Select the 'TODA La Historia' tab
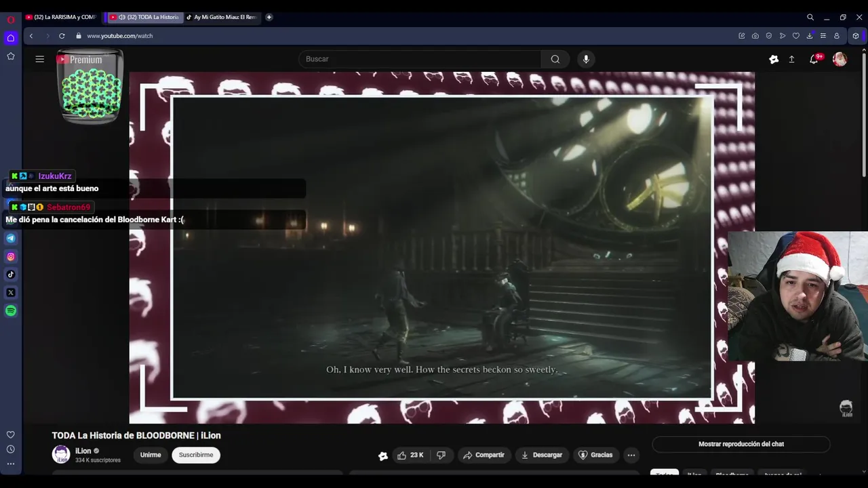 [144, 17]
